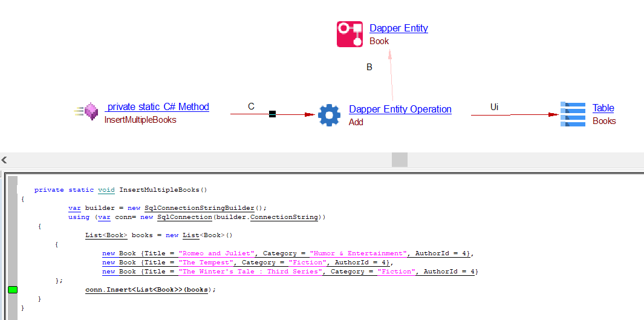
Task: Click the horizontal scrollbar thumb
Action: [399, 160]
